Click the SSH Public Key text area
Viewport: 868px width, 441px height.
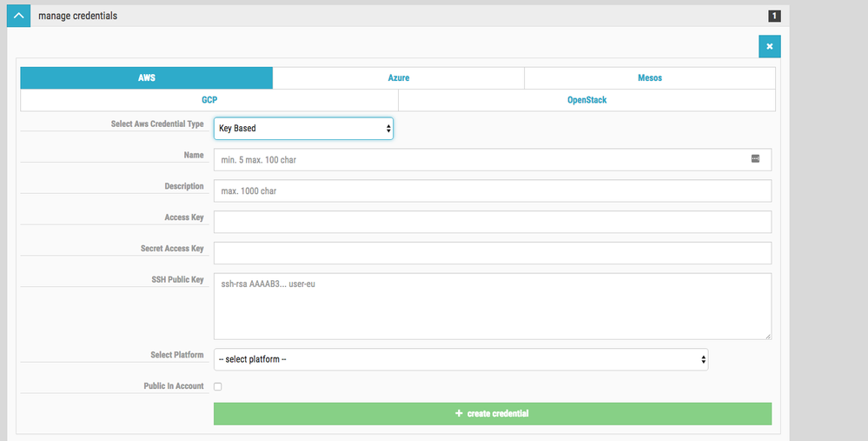(493, 306)
